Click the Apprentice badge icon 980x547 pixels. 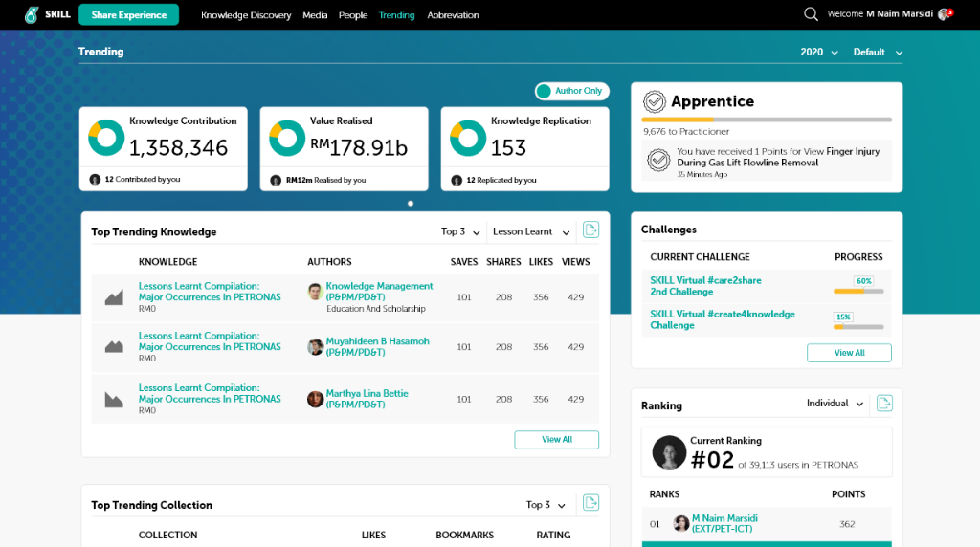[x=655, y=101]
